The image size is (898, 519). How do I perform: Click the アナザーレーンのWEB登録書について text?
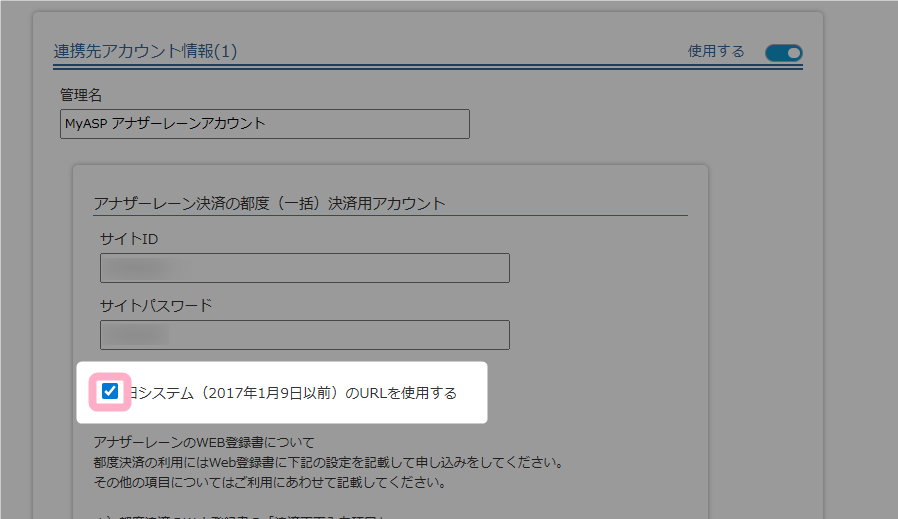pos(204,442)
